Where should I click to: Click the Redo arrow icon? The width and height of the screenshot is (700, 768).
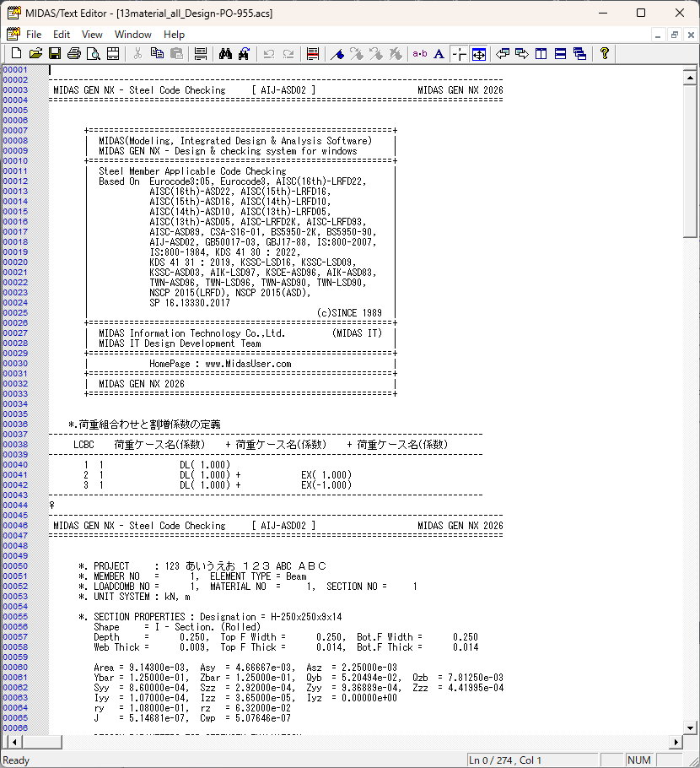tap(288, 53)
